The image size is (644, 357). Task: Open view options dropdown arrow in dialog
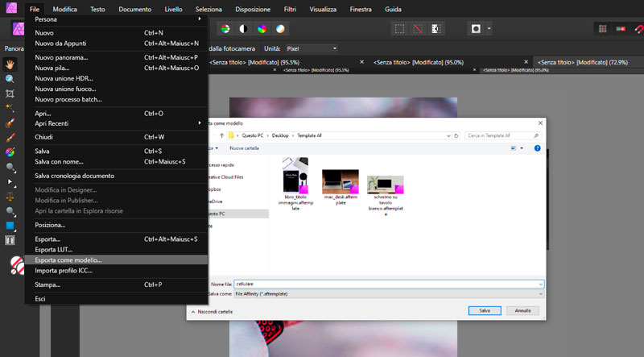[x=522, y=148]
